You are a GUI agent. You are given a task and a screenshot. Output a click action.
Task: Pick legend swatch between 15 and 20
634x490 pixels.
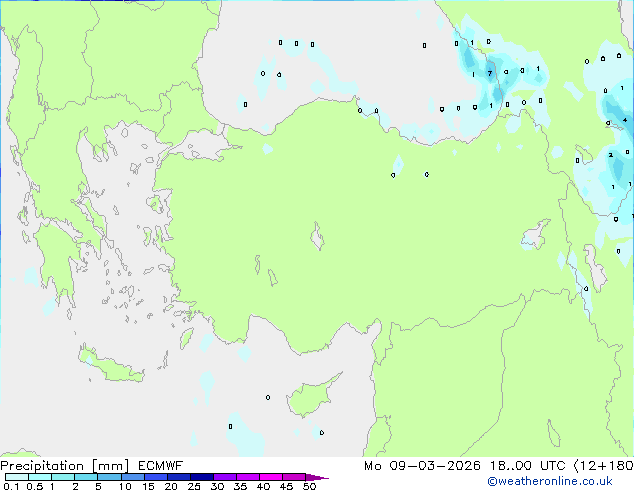pyautogui.click(x=156, y=477)
